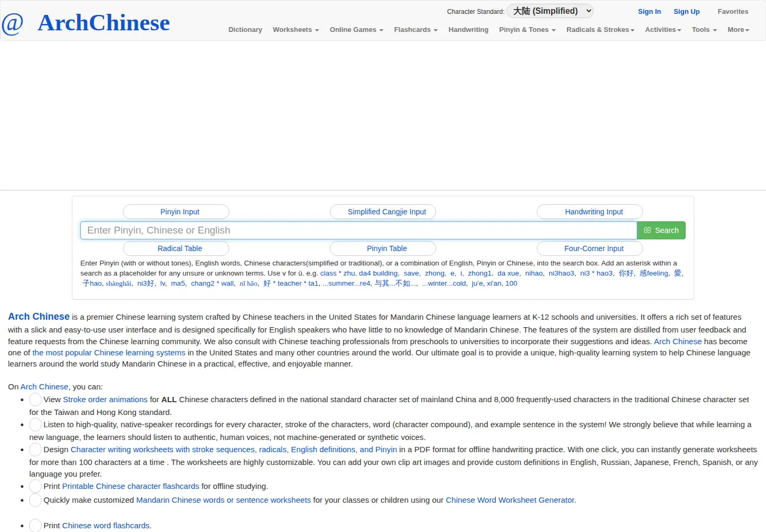Click round icon before Design Character writing
The image size is (766, 532).
pyautogui.click(x=36, y=450)
